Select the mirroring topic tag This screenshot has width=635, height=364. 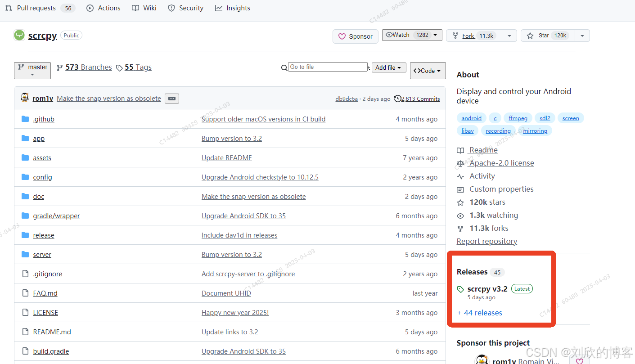click(x=535, y=130)
